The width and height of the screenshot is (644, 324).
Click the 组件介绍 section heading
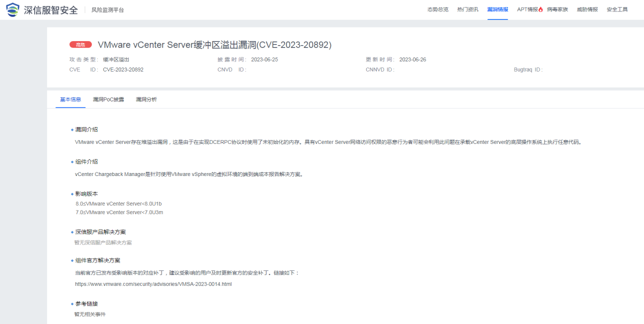tap(86, 162)
